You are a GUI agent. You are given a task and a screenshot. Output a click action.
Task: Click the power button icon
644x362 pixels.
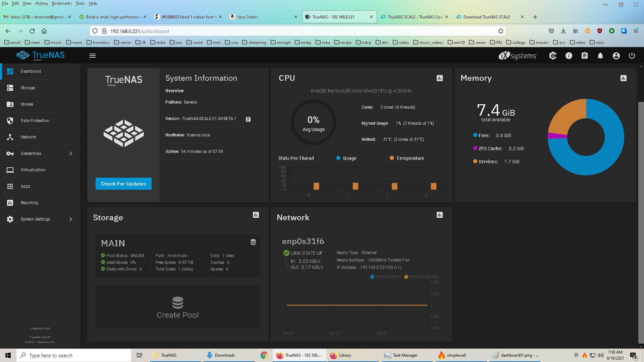point(632,56)
